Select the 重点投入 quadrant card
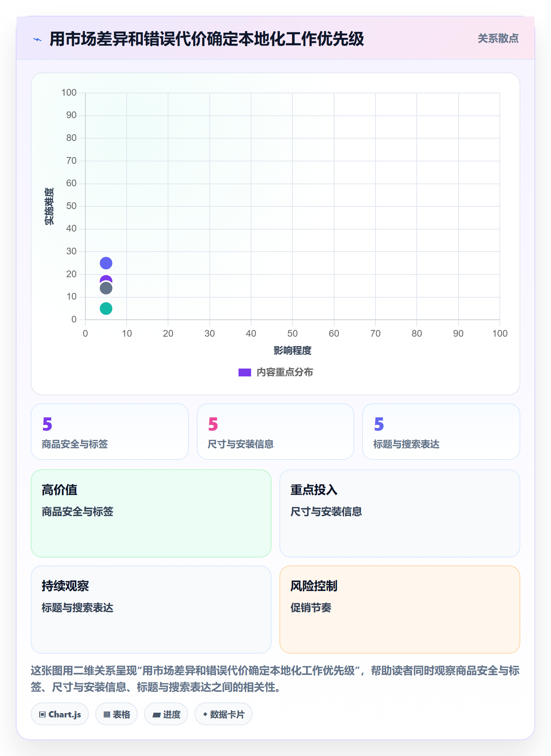This screenshot has width=551, height=756. (x=400, y=513)
